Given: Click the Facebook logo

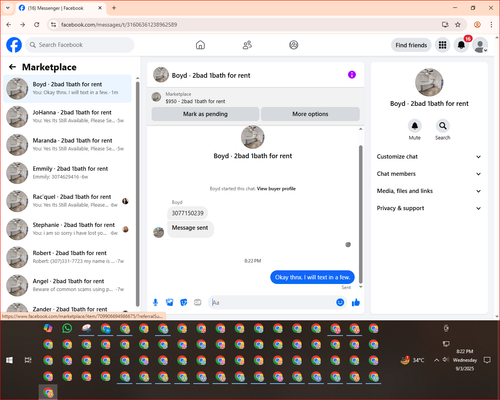Looking at the screenshot, I should [14, 45].
